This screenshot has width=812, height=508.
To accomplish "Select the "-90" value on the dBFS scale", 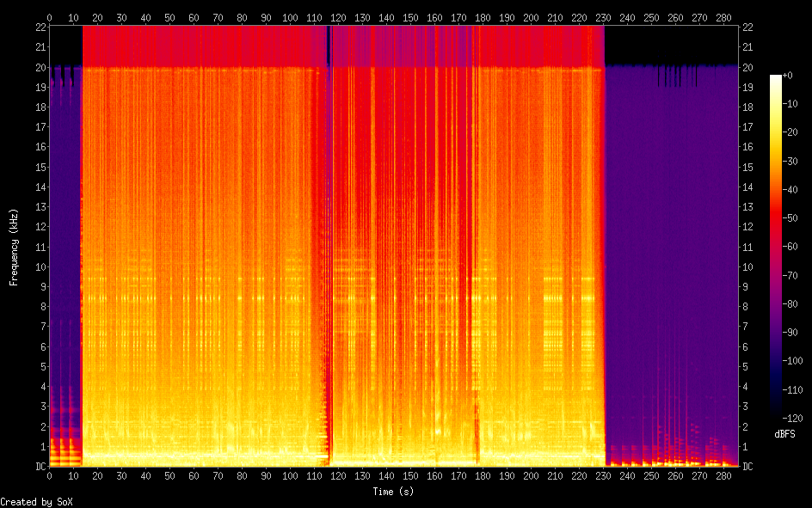I will [x=790, y=333].
